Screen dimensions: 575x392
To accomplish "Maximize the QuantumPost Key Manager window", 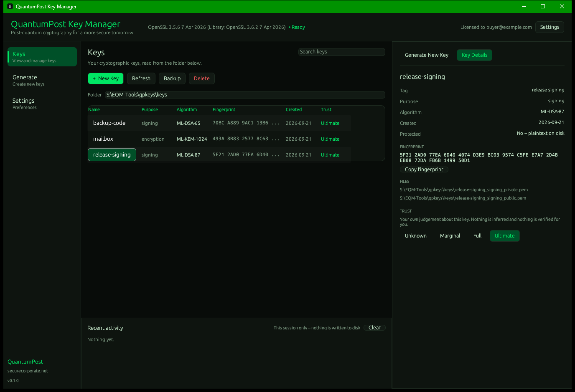I will [543, 6].
